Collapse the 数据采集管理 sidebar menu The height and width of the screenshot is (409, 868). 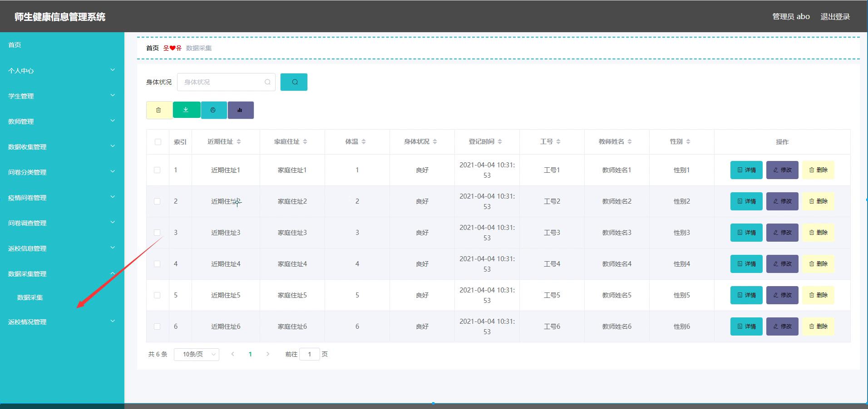tap(62, 274)
